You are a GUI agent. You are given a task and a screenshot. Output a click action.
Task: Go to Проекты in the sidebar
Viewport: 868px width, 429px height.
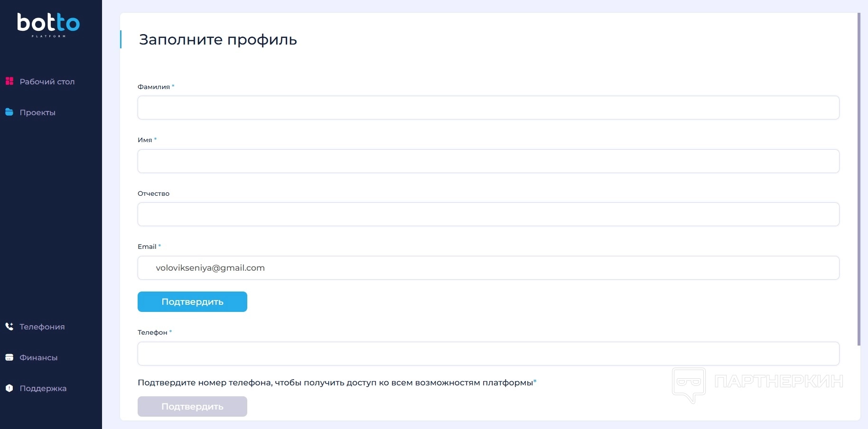click(37, 112)
